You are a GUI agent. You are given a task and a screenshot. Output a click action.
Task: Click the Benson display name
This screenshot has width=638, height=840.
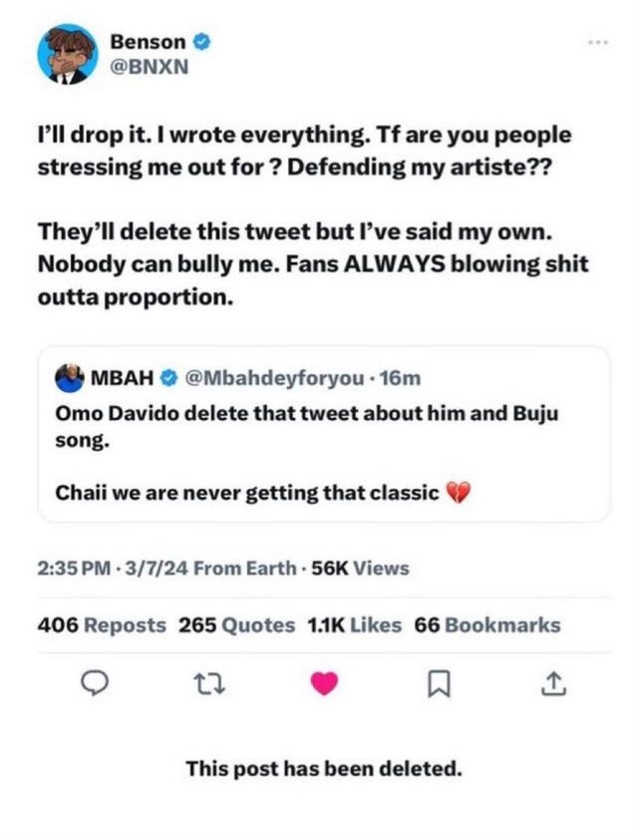coord(148,43)
